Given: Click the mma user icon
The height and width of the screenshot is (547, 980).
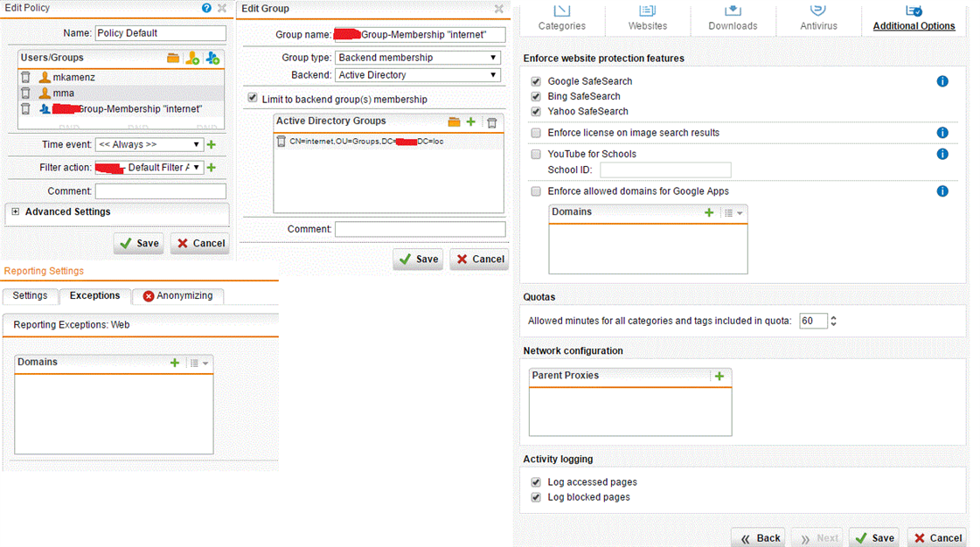Looking at the screenshot, I should 45,93.
